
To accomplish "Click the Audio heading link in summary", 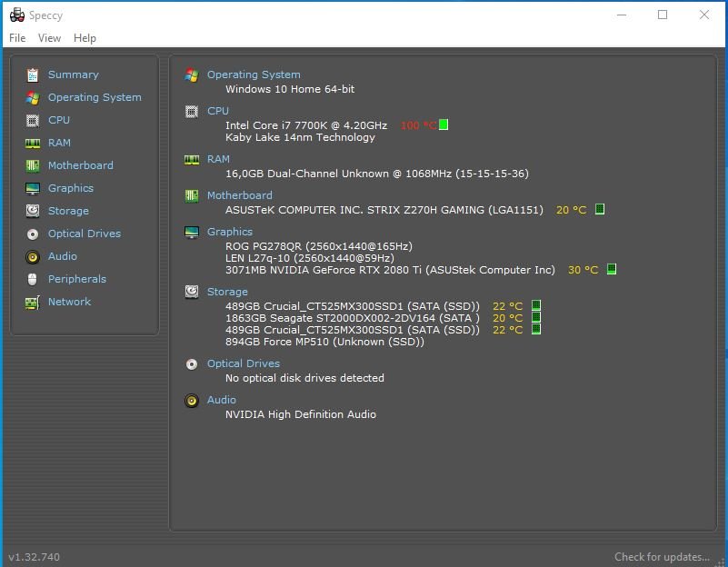I will [222, 401].
